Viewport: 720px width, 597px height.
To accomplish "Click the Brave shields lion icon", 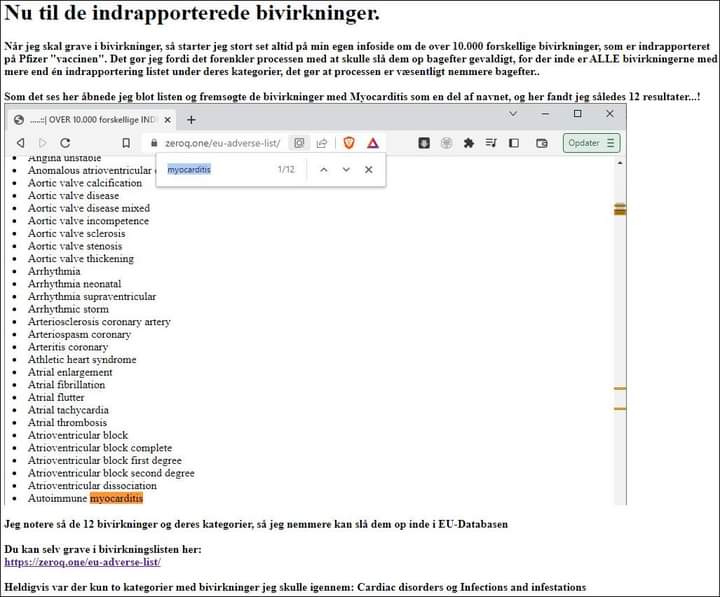I will [x=349, y=143].
